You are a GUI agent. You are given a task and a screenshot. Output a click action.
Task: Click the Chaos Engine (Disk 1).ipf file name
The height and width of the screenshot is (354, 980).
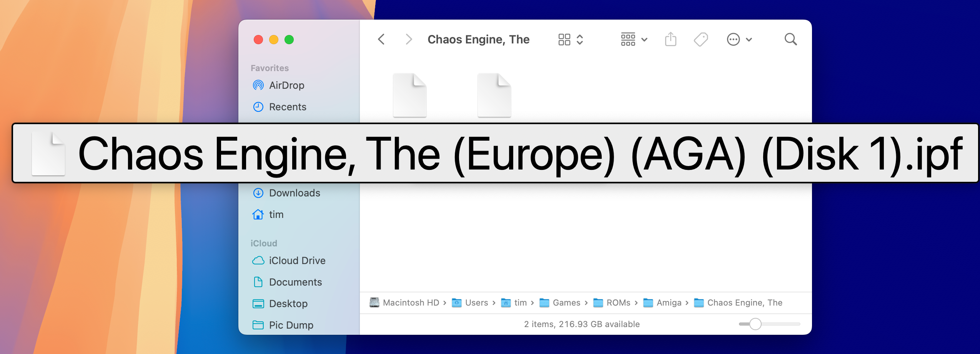pyautogui.click(x=520, y=154)
